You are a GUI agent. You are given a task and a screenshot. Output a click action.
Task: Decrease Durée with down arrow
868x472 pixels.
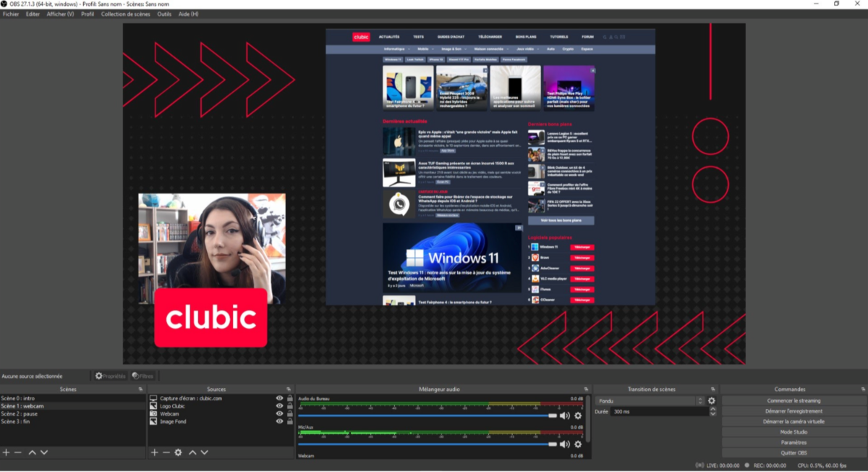(712, 413)
